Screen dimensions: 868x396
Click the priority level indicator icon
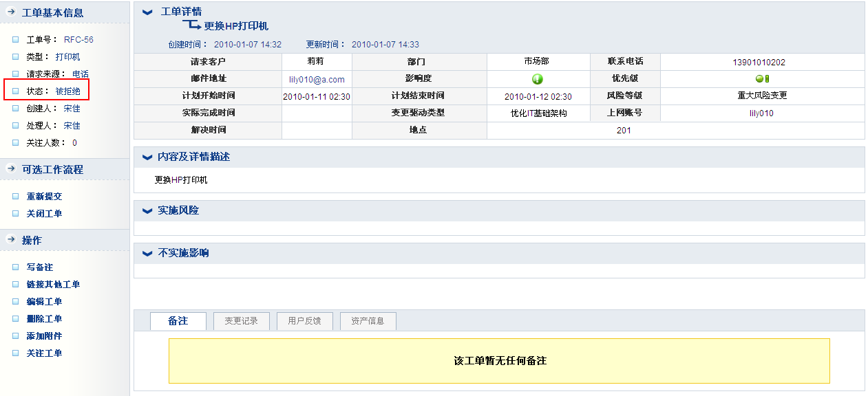(762, 79)
